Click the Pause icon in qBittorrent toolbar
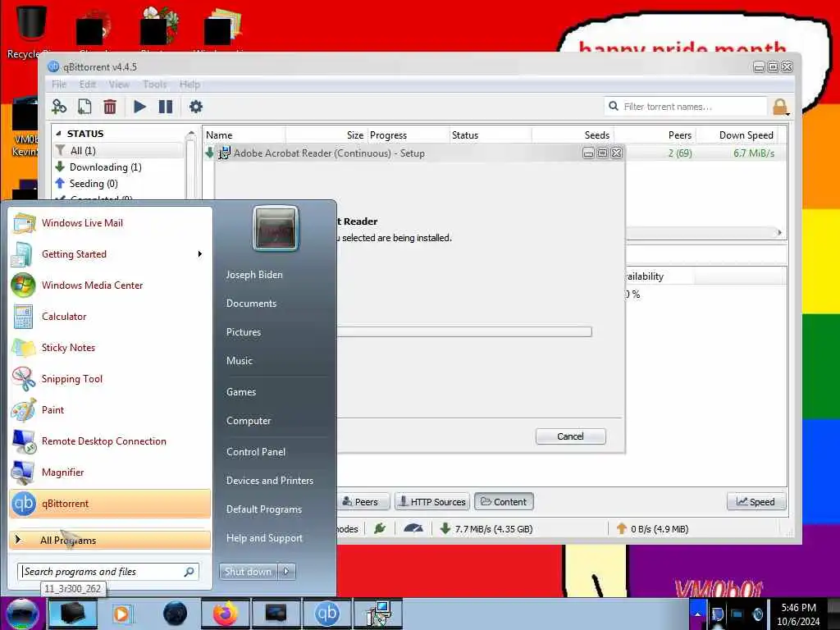The image size is (840, 630). pyautogui.click(x=166, y=107)
